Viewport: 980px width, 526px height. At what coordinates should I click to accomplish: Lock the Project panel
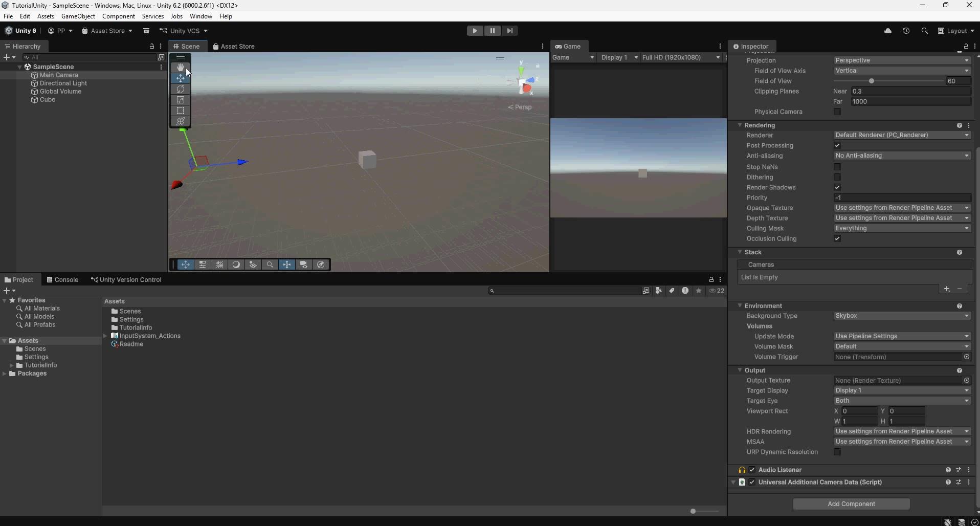tap(711, 280)
